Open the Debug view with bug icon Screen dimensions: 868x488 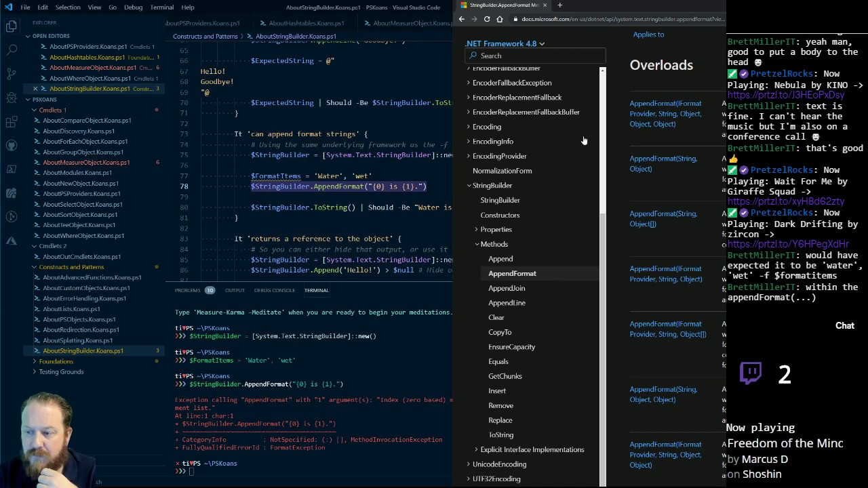(x=12, y=98)
